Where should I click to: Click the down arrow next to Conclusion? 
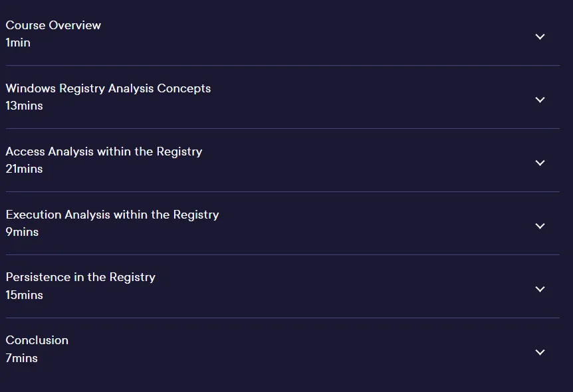(x=540, y=352)
